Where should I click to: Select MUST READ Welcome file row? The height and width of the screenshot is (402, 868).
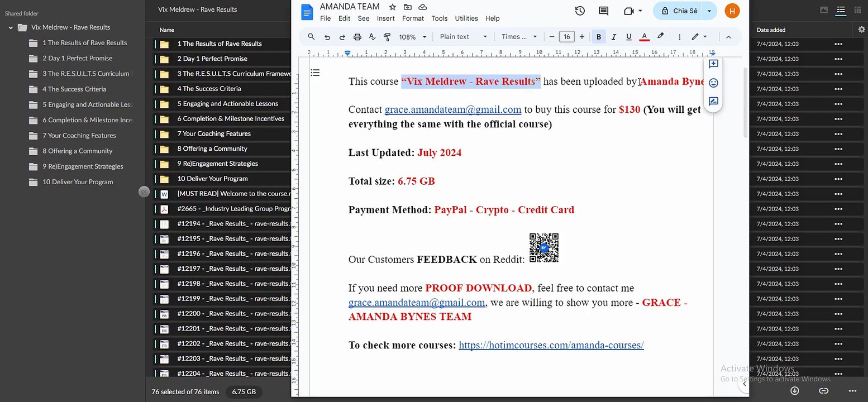coord(223,194)
